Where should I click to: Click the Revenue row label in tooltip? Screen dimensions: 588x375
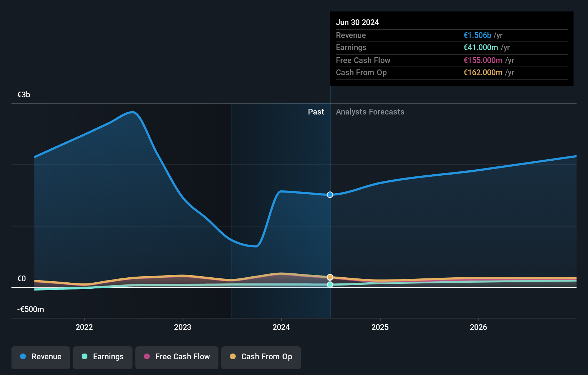tap(351, 35)
